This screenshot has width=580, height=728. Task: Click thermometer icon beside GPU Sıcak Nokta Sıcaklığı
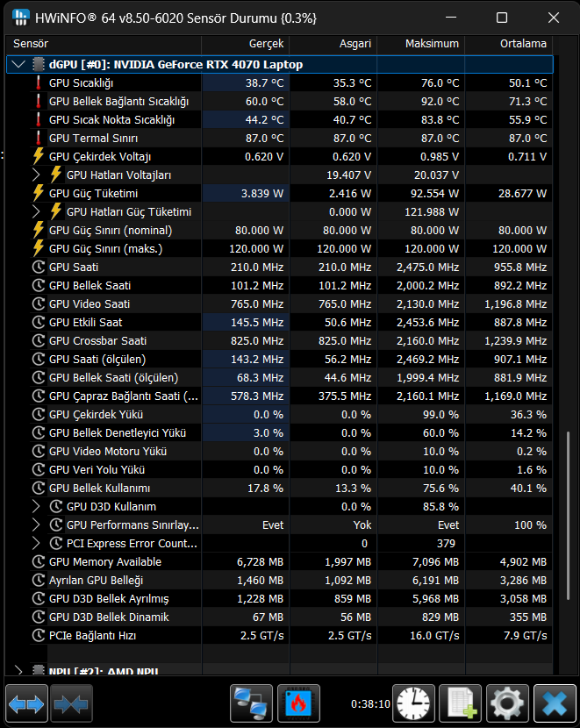click(39, 120)
